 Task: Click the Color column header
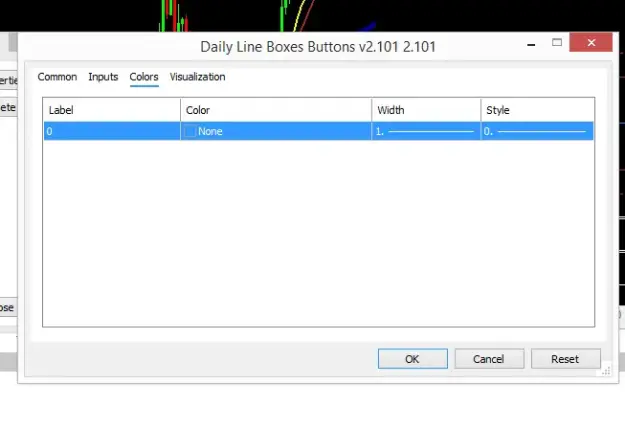point(276,110)
